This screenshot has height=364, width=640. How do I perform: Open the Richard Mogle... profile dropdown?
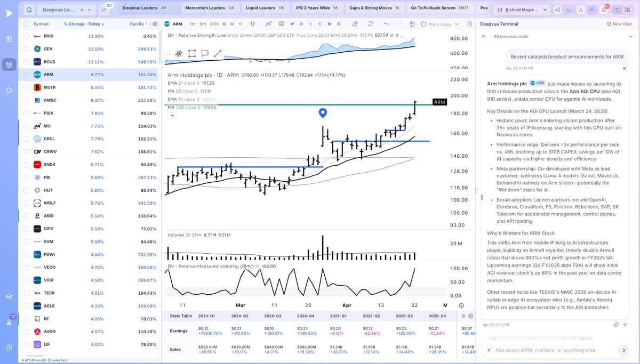point(522,10)
